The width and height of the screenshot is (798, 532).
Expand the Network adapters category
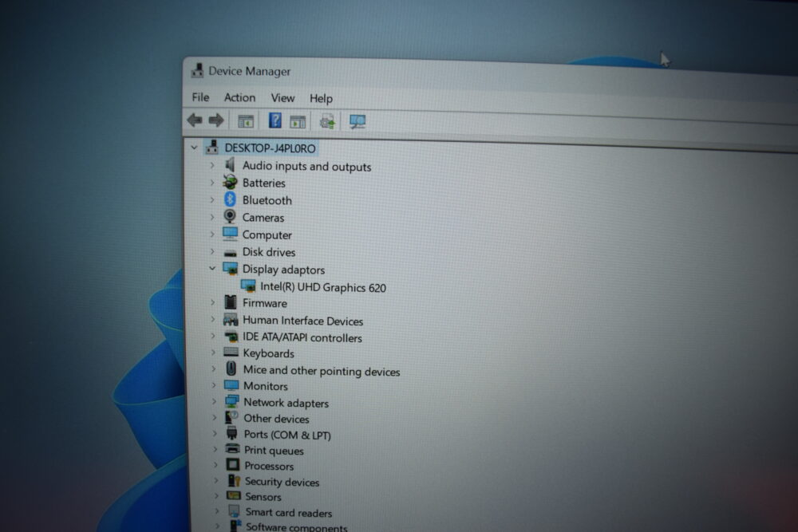point(214,401)
